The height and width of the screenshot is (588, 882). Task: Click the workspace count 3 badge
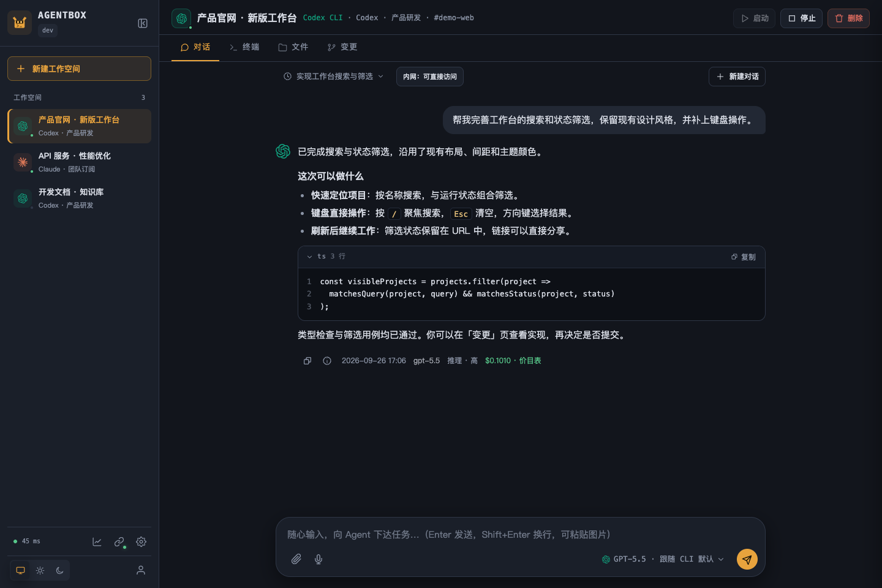[143, 97]
